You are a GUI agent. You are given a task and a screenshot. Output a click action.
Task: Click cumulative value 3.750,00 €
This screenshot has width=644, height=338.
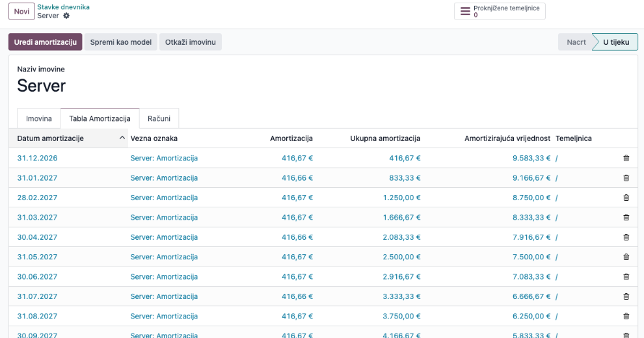(401, 316)
